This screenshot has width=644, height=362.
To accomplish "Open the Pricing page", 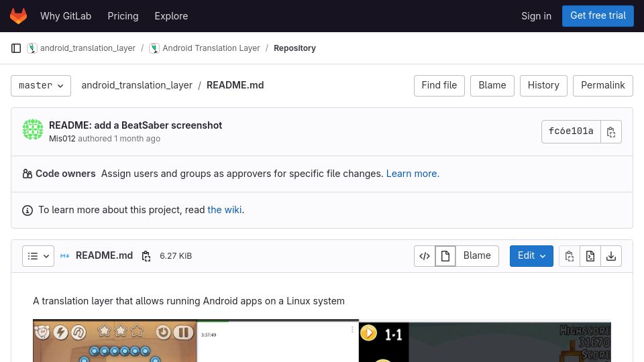I will [x=123, y=16].
